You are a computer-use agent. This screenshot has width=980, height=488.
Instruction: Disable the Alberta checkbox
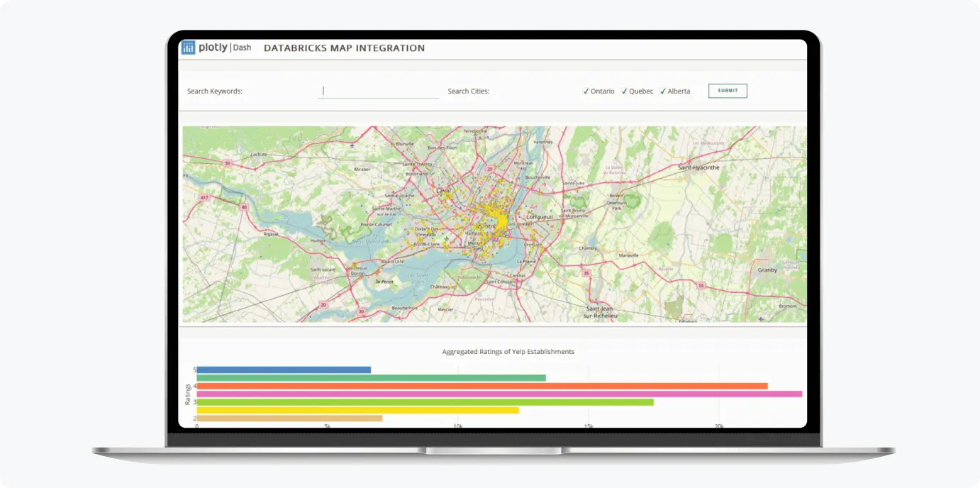pyautogui.click(x=663, y=91)
